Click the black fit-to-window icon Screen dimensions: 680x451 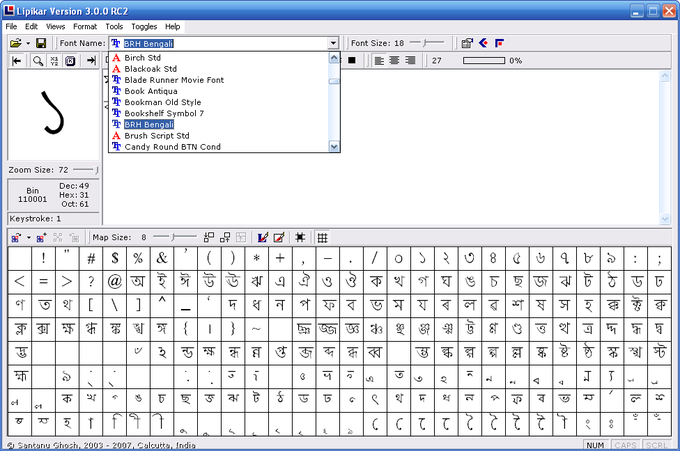click(300, 237)
